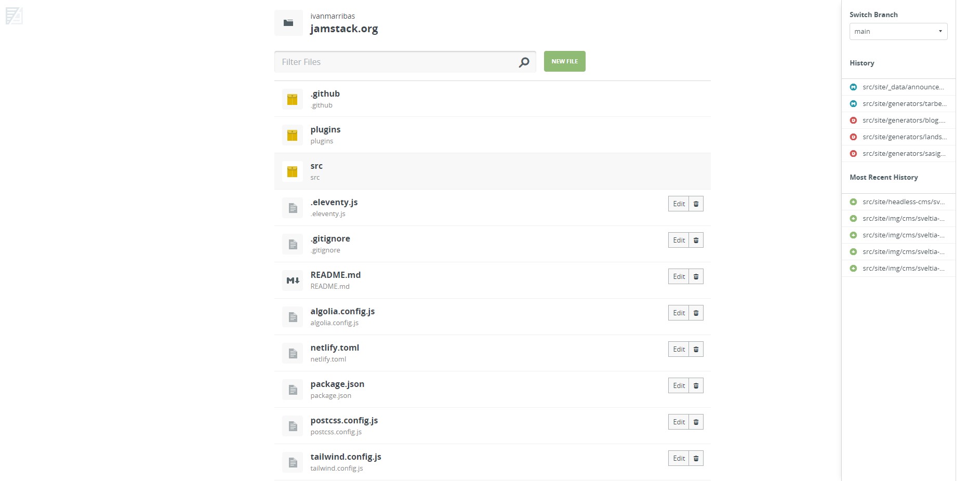The width and height of the screenshot is (980, 481).
Task: Click the added badge beside src/site/headless-cms entry
Action: click(x=854, y=202)
